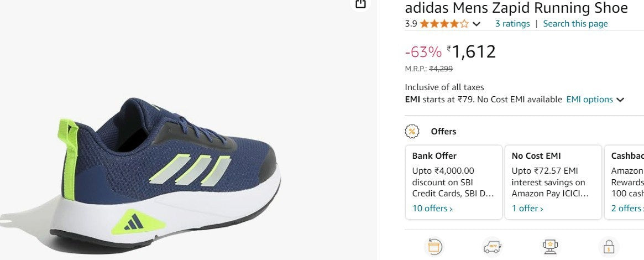Expand the EMI options chevron

point(620,100)
